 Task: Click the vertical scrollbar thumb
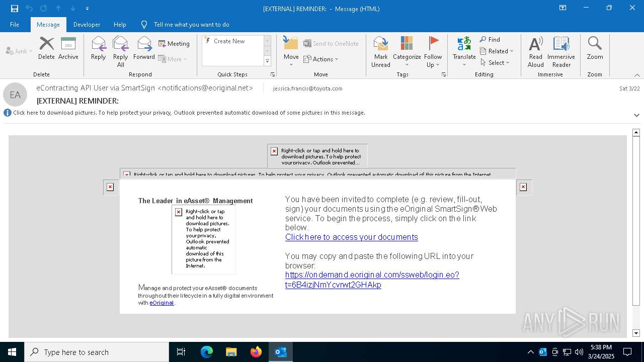click(636, 221)
